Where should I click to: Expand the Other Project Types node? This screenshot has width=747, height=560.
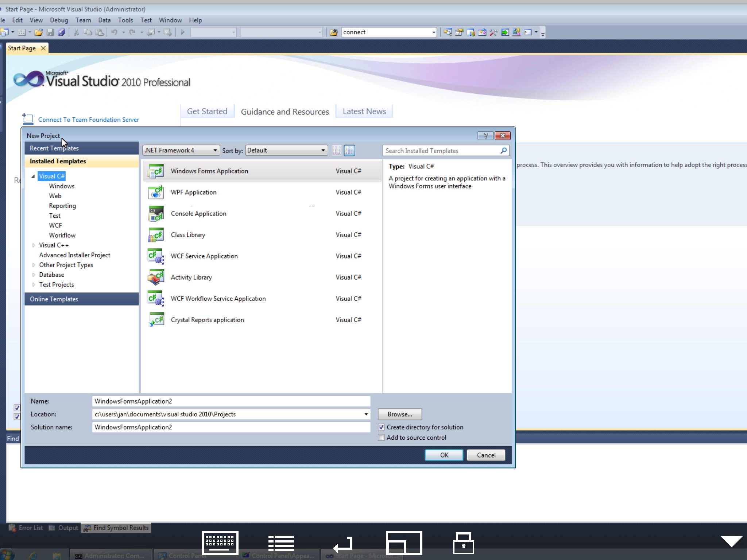pyautogui.click(x=34, y=265)
